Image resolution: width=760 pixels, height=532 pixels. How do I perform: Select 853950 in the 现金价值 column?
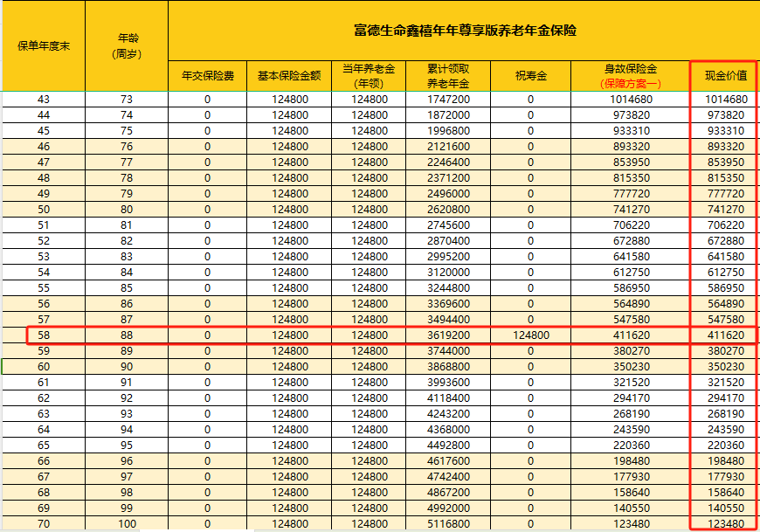pyautogui.click(x=725, y=162)
